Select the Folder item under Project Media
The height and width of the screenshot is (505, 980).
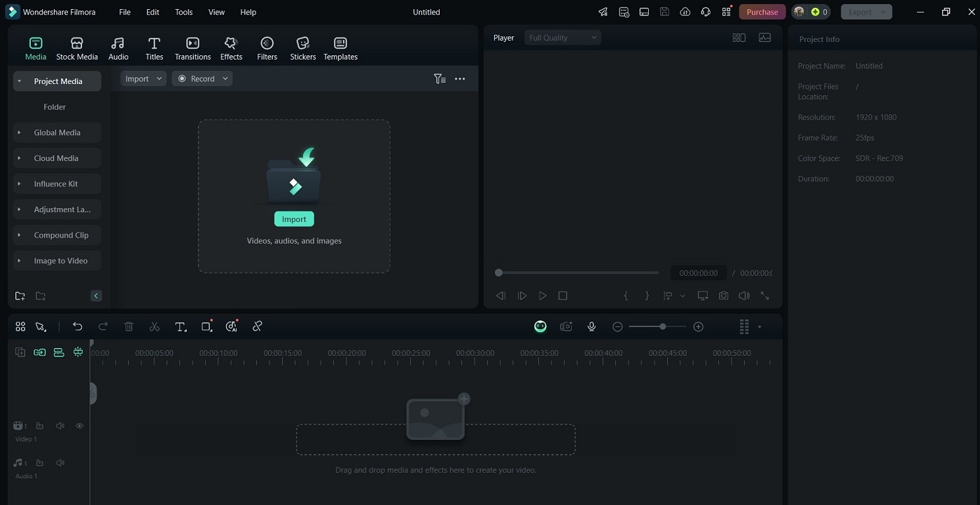pyautogui.click(x=55, y=107)
